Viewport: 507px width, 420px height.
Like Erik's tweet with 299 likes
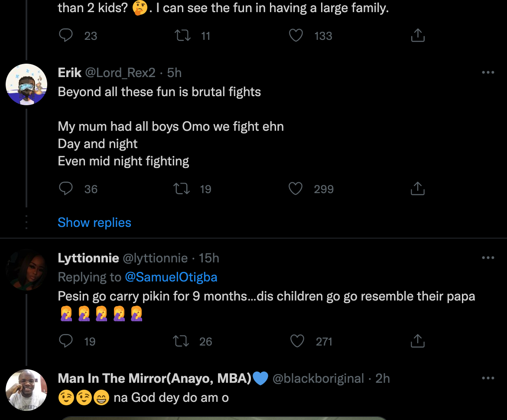click(296, 189)
